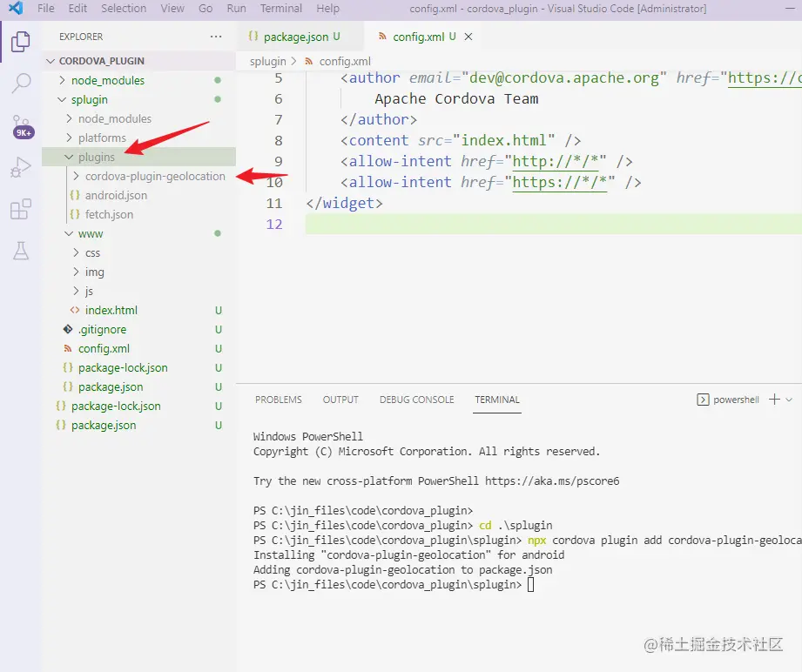Open the Run menu
This screenshot has width=802, height=672.
click(236, 9)
